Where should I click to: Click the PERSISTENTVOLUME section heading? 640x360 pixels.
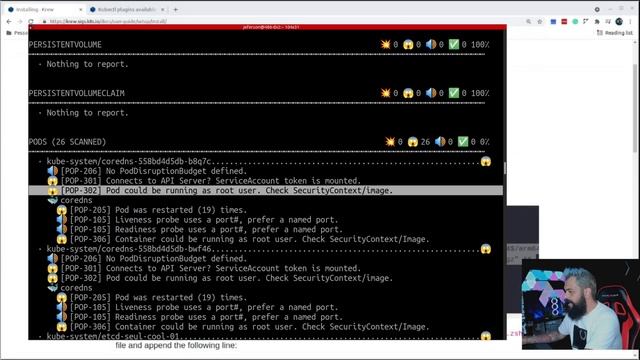pyautogui.click(x=65, y=44)
